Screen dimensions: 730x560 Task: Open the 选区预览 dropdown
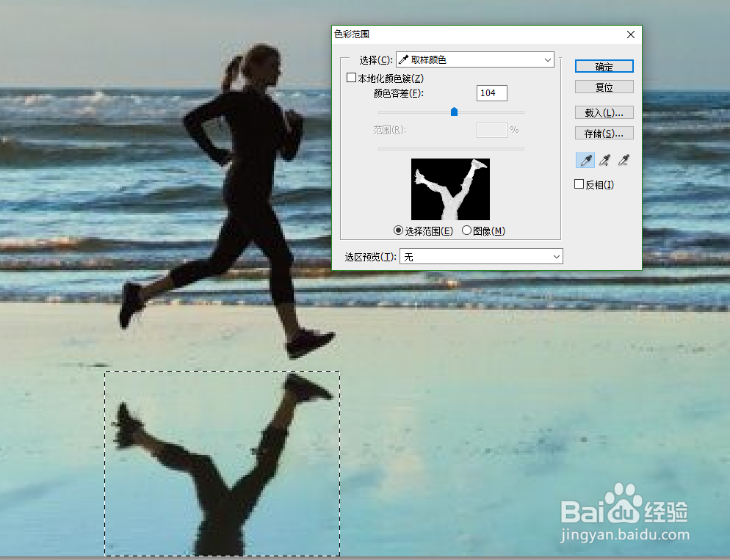481,256
